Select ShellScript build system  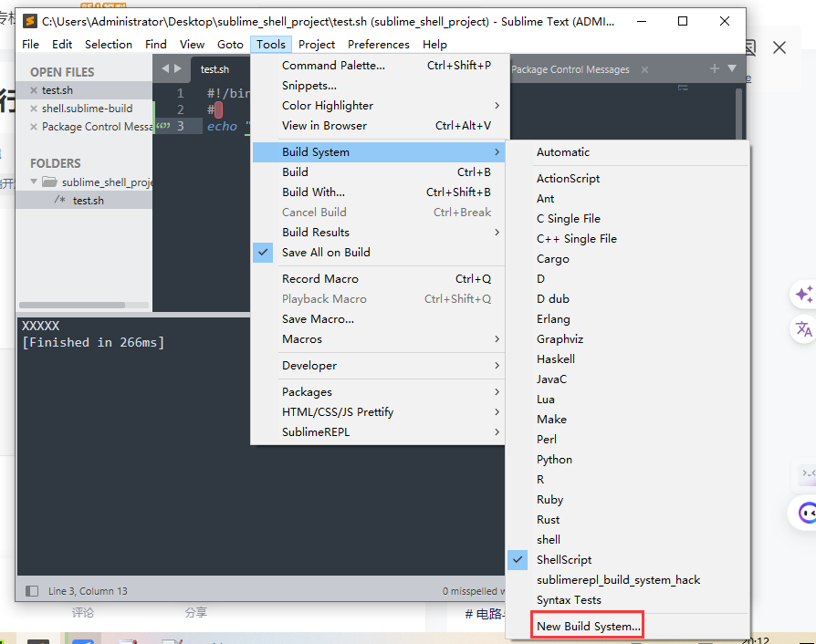pos(628,560)
